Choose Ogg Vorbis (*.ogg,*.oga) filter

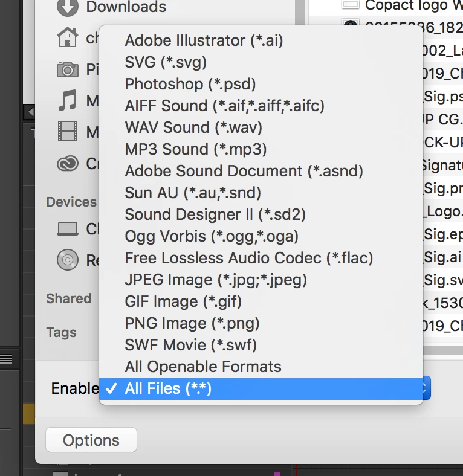click(261, 236)
